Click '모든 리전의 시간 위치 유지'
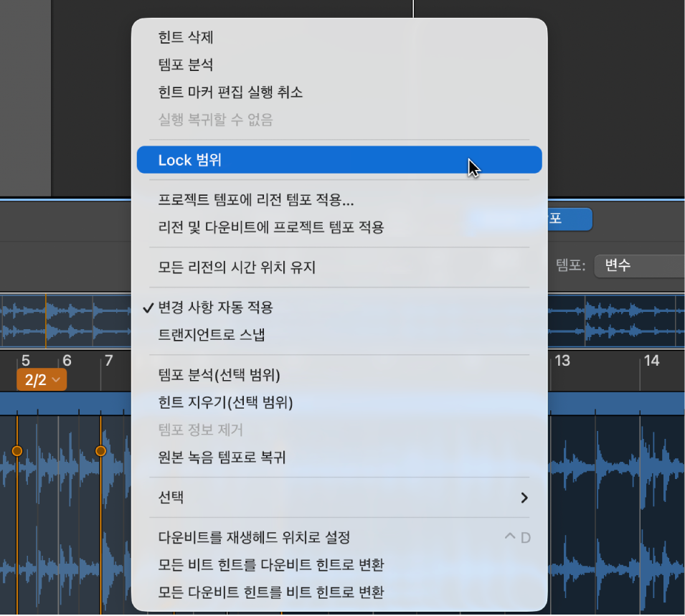The image size is (685, 616). (339, 267)
